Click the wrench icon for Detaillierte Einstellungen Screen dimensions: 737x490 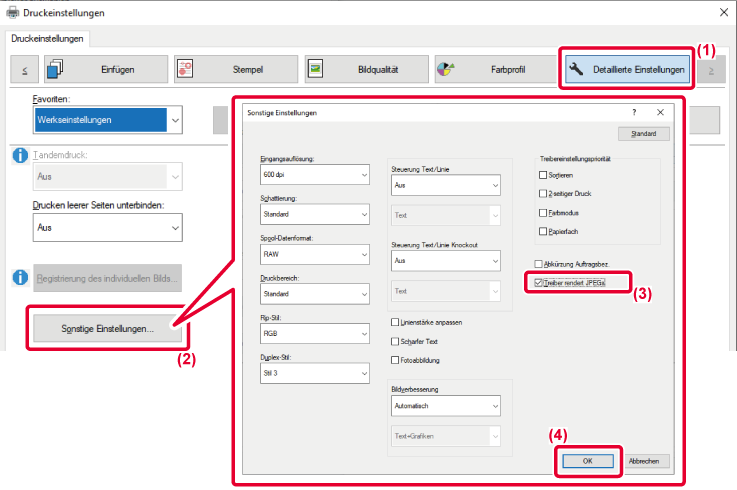point(576,70)
